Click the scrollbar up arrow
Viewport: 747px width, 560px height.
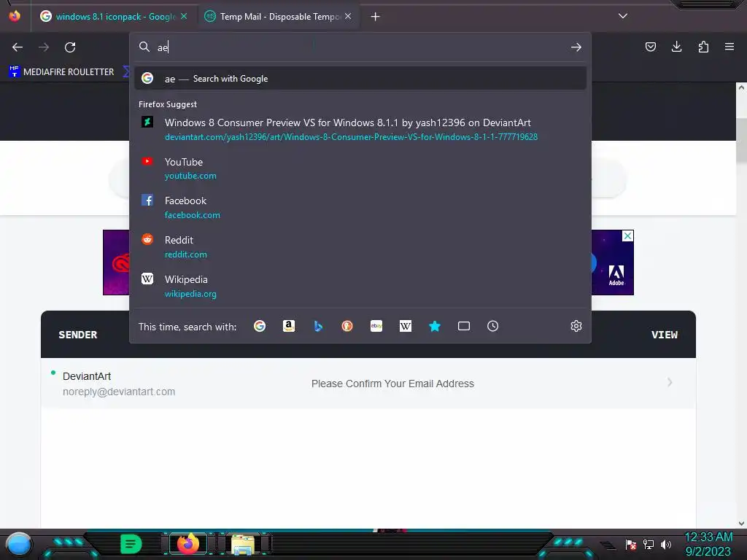[x=741, y=87]
